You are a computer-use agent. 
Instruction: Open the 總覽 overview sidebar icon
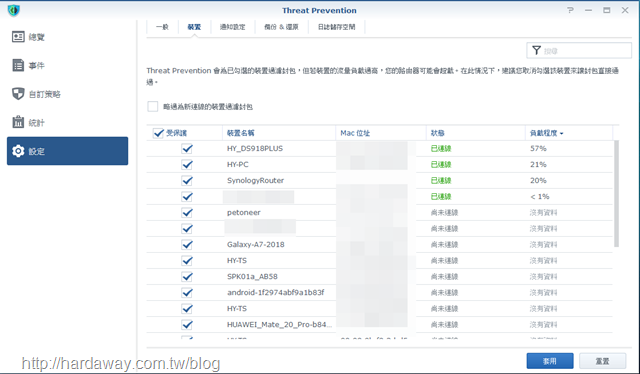tap(18, 37)
